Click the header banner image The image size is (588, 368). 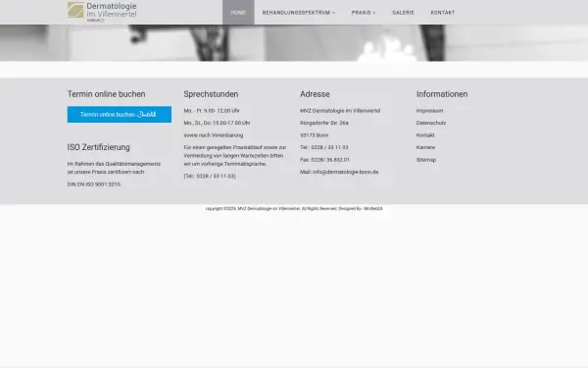click(294, 43)
